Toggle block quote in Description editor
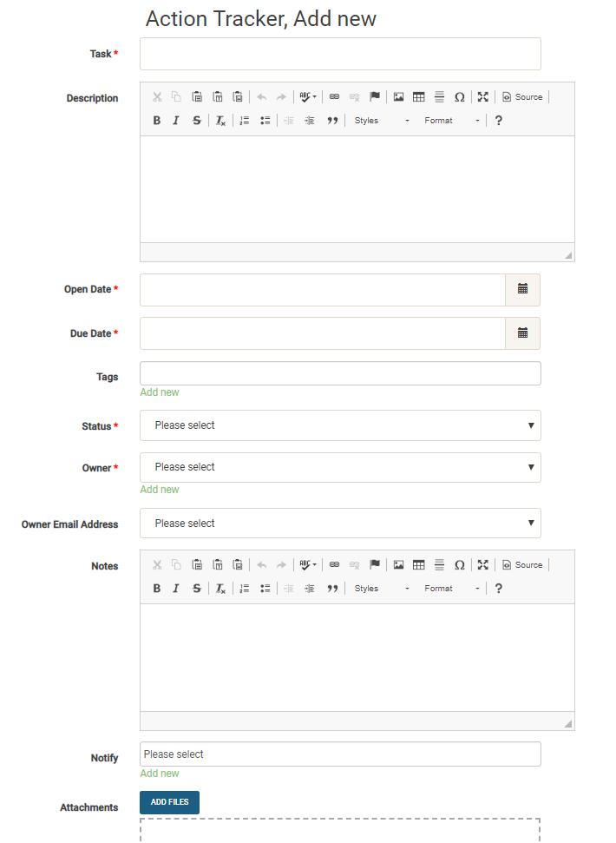 click(332, 121)
